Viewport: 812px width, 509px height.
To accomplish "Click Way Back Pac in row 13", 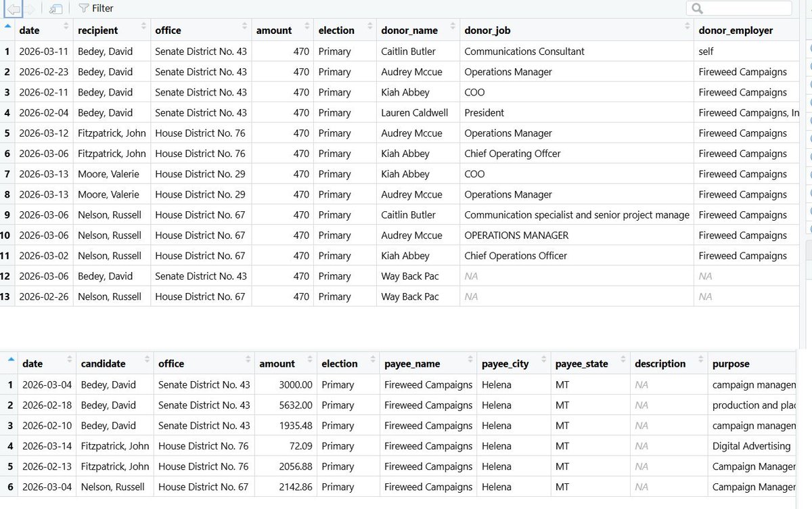I will point(409,296).
